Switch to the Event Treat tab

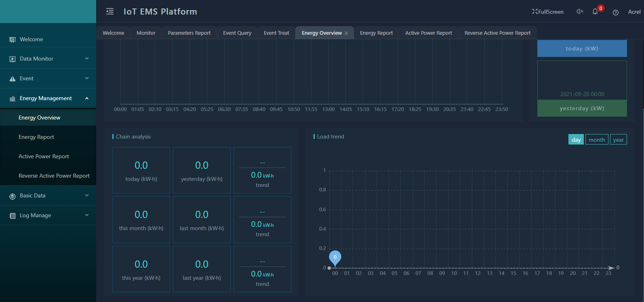coord(276,33)
